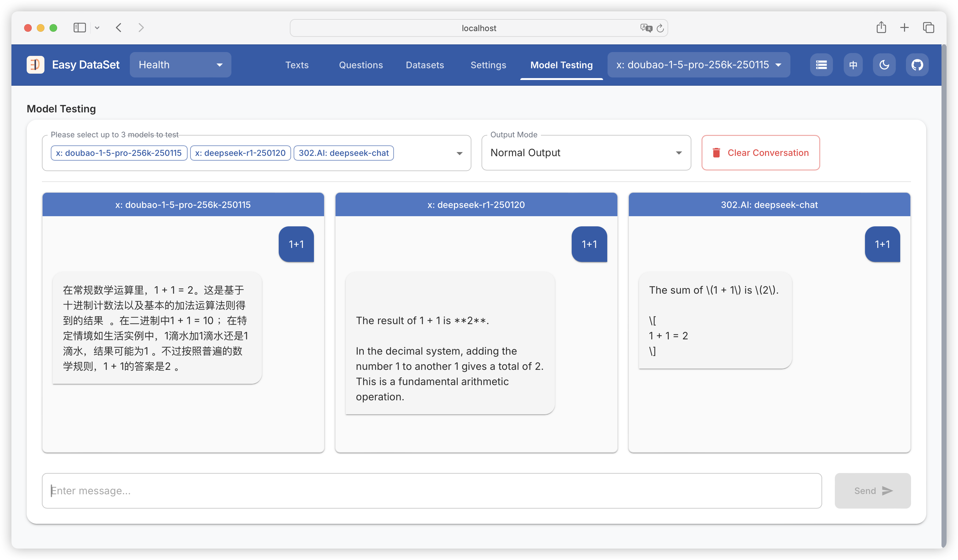Expand the Health project dropdown

[x=180, y=65]
